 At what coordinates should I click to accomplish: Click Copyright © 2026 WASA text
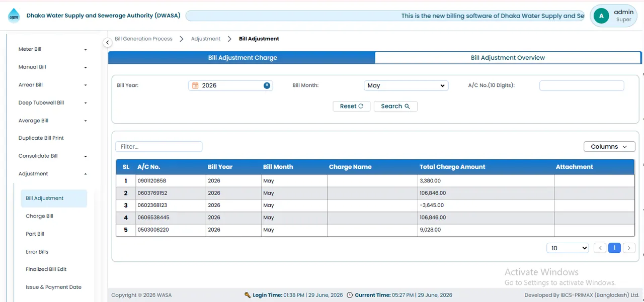141,295
